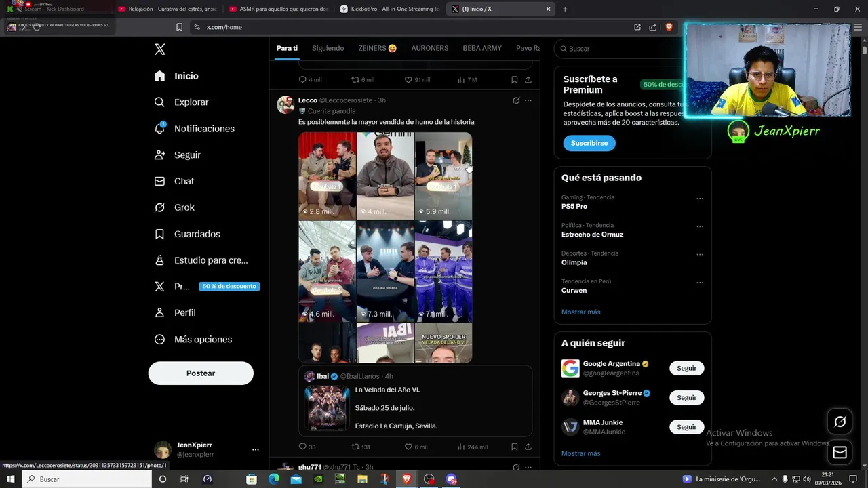
Task: View stats of Lecco post (244 mil)
Action: click(x=473, y=447)
